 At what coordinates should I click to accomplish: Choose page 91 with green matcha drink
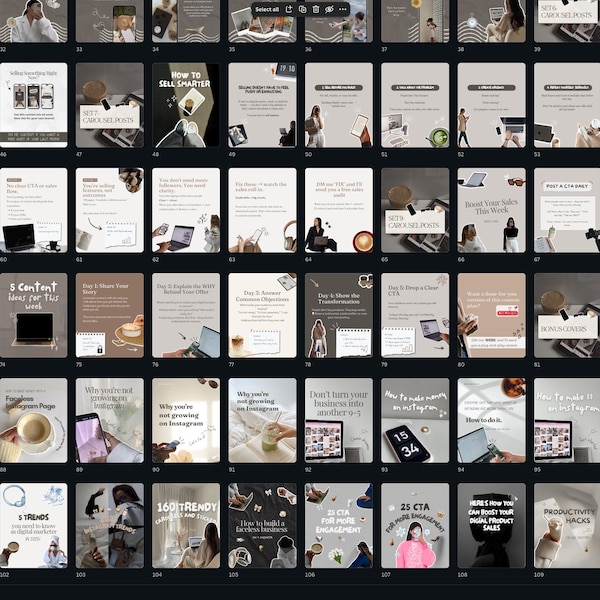(x=262, y=421)
